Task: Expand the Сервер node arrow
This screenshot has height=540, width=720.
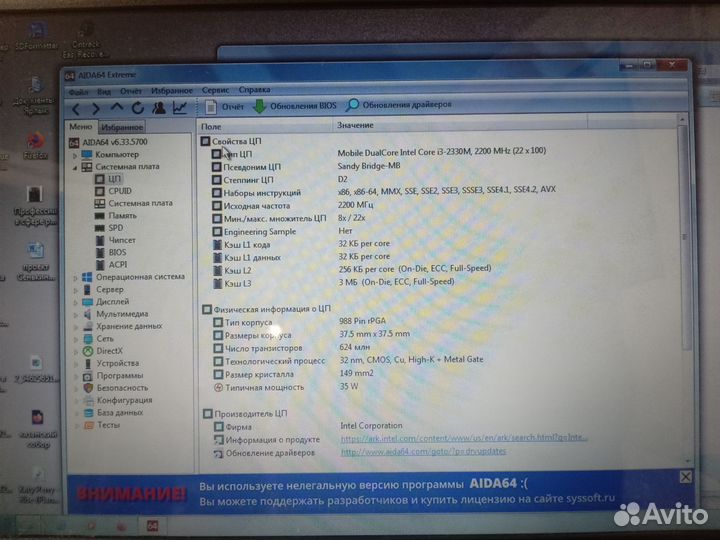Action: (76, 290)
